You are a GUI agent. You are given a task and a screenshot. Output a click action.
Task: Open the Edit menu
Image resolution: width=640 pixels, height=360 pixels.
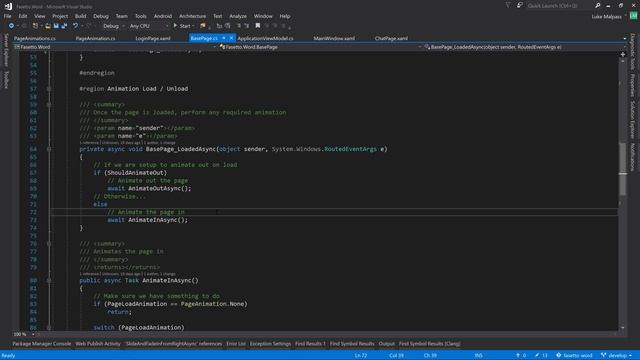pyautogui.click(x=23, y=16)
